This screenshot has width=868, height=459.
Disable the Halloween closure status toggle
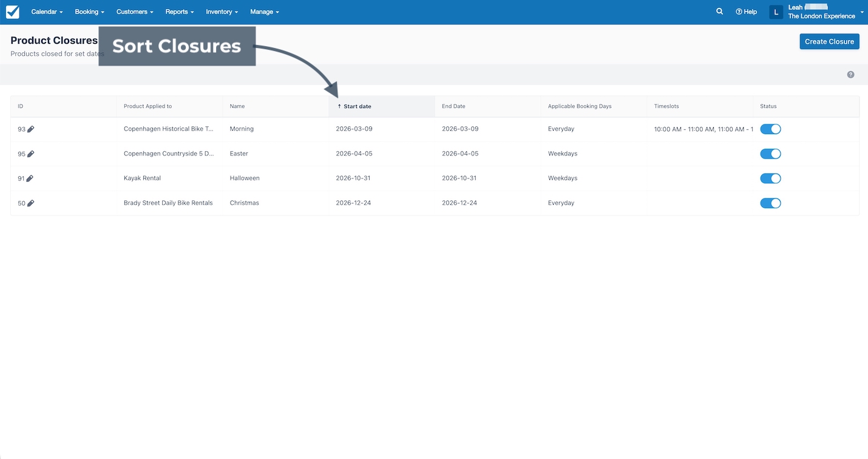[x=770, y=178]
